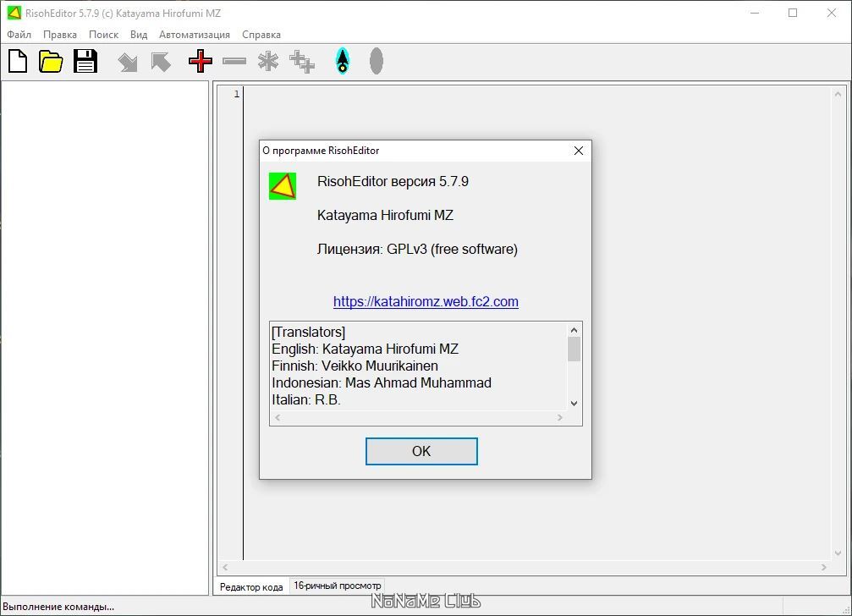Open the Автоматизация menu

coord(195,34)
